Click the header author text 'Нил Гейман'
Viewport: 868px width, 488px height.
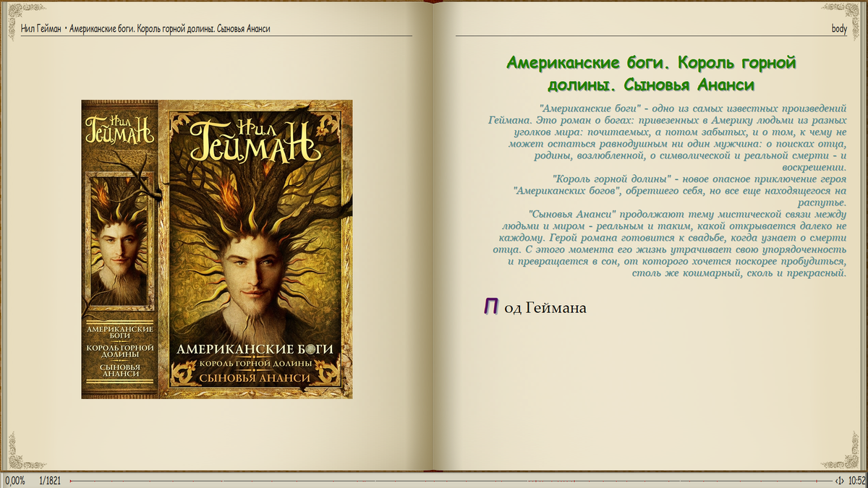41,29
